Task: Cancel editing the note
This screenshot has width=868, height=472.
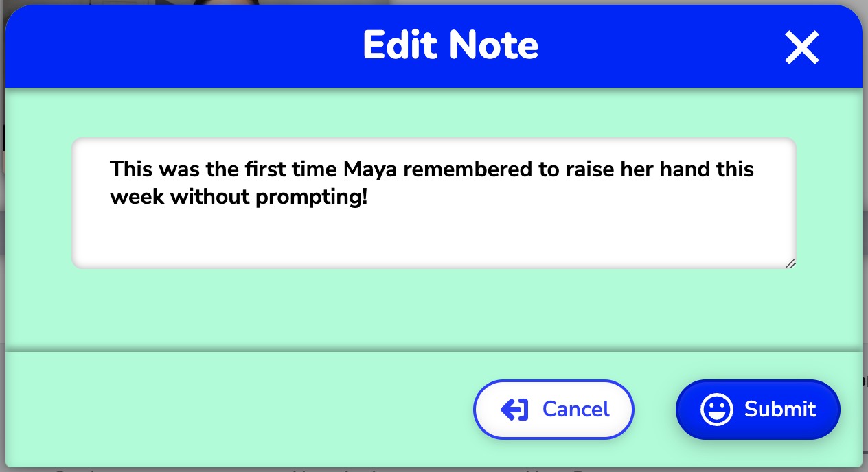Action: pyautogui.click(x=553, y=410)
